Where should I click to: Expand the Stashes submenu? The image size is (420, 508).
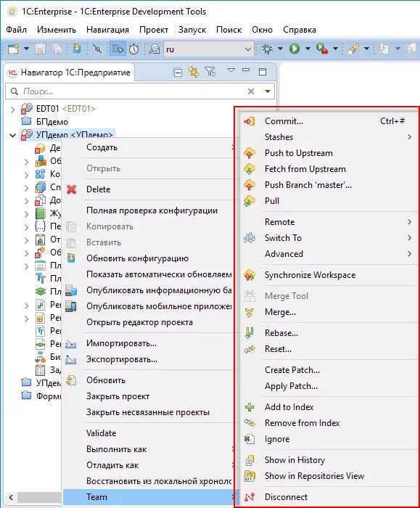(409, 137)
